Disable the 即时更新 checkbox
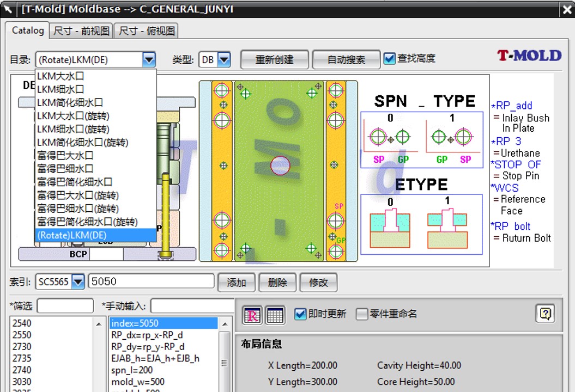The height and width of the screenshot is (392, 575). pyautogui.click(x=300, y=314)
